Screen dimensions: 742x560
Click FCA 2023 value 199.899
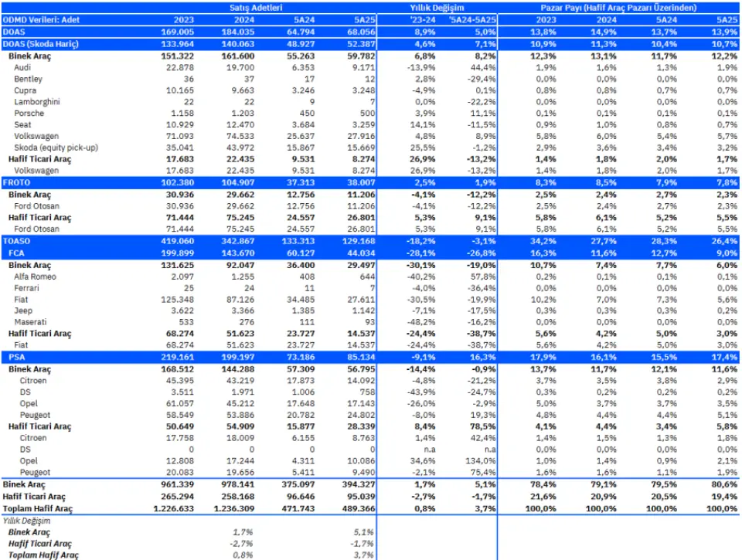click(178, 253)
